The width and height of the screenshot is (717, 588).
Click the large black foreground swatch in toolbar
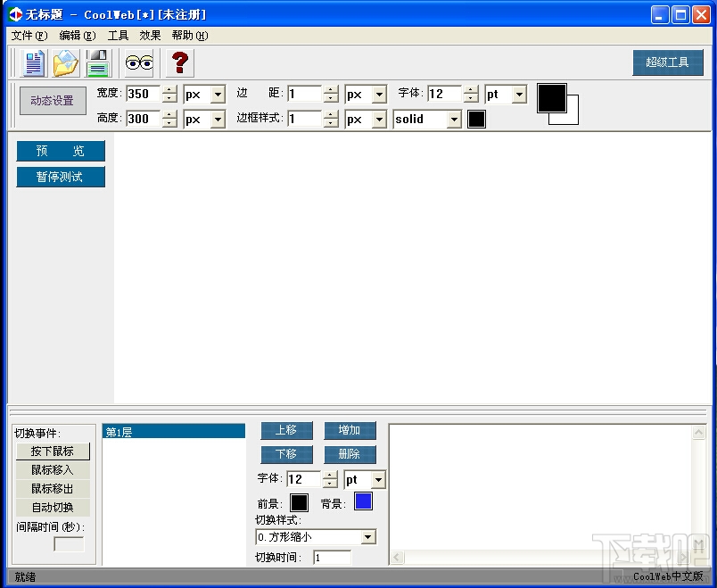click(552, 98)
